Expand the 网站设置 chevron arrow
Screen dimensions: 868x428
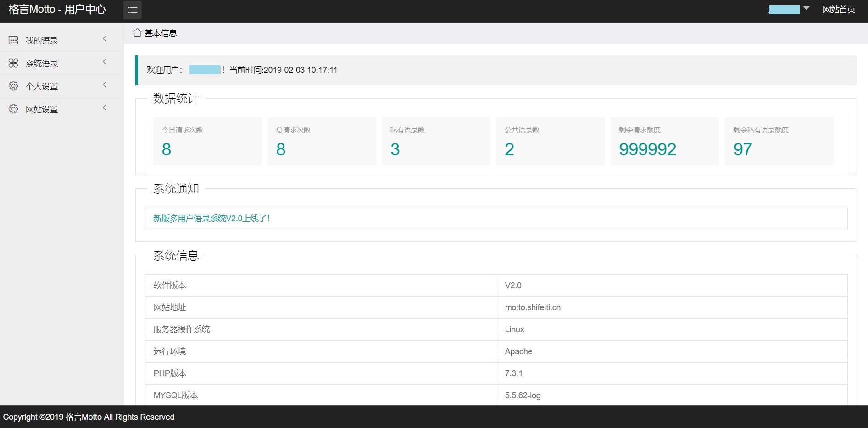105,108
